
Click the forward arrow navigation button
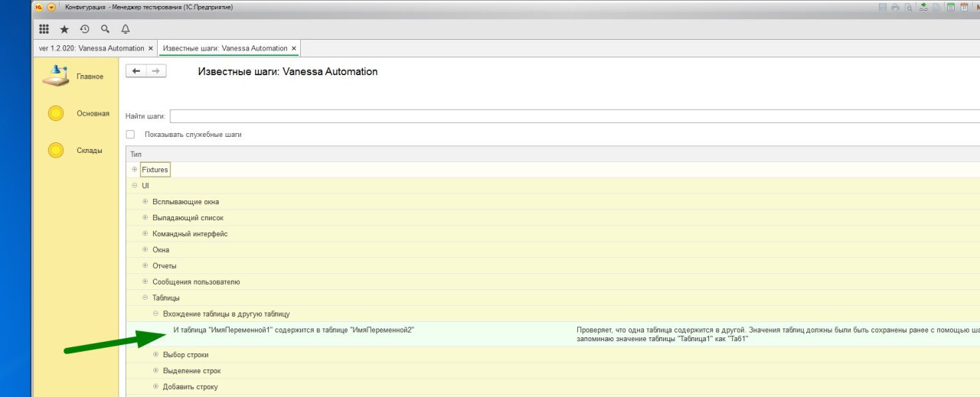[155, 71]
